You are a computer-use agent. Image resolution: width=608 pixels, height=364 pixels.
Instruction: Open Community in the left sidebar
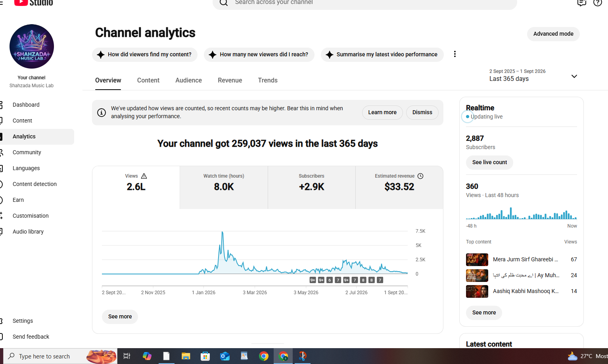click(x=37, y=152)
